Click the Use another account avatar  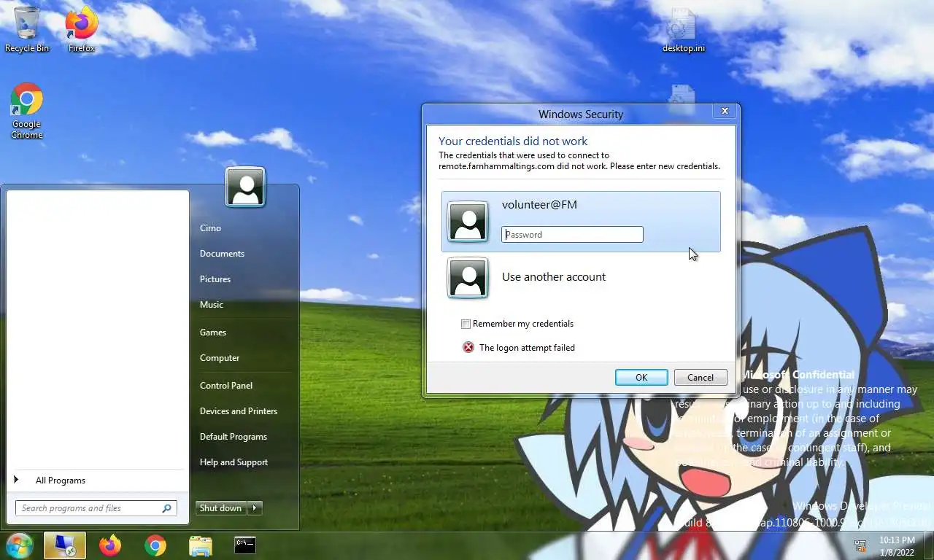pos(468,278)
